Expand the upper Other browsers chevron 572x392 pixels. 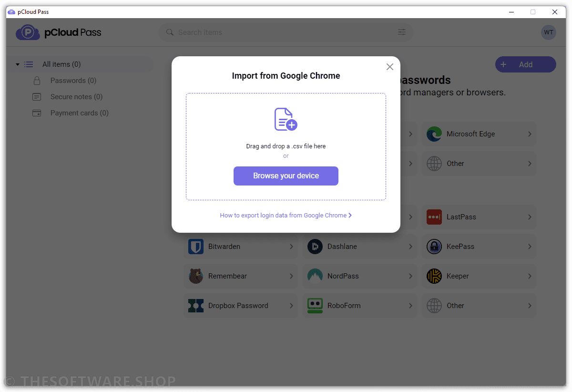point(530,164)
